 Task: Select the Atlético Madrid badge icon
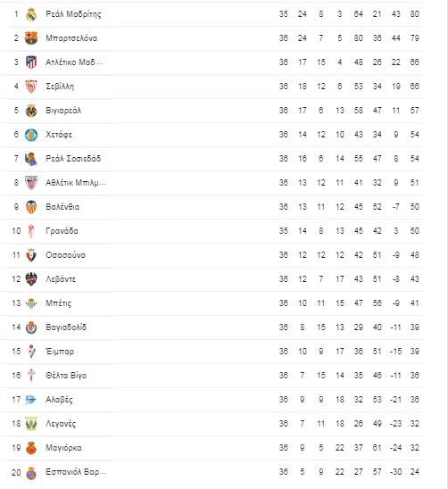tap(31, 62)
